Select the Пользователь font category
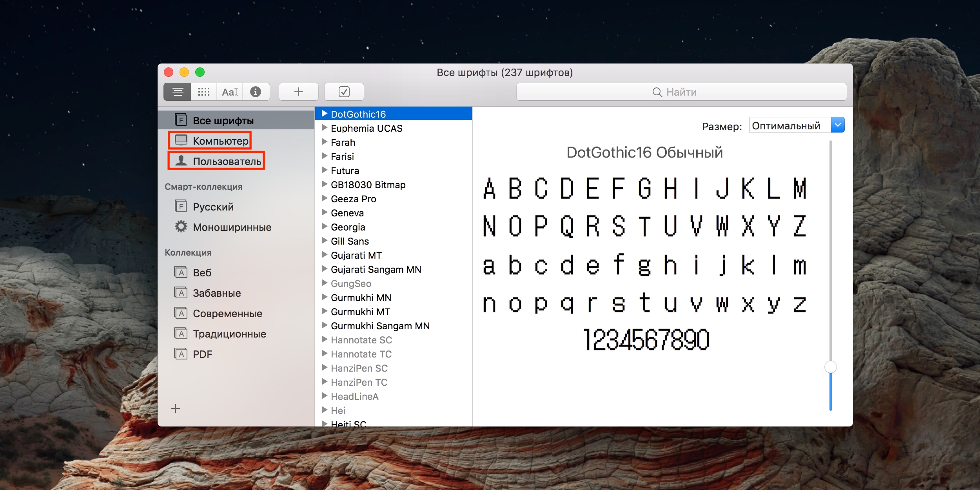This screenshot has width=980, height=490. [x=236, y=161]
